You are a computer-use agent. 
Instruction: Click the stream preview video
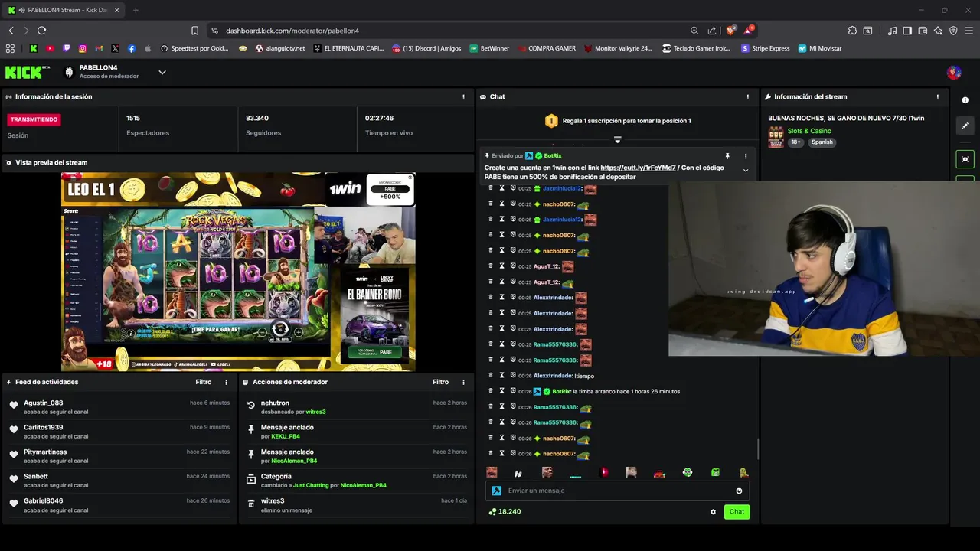[x=238, y=272]
